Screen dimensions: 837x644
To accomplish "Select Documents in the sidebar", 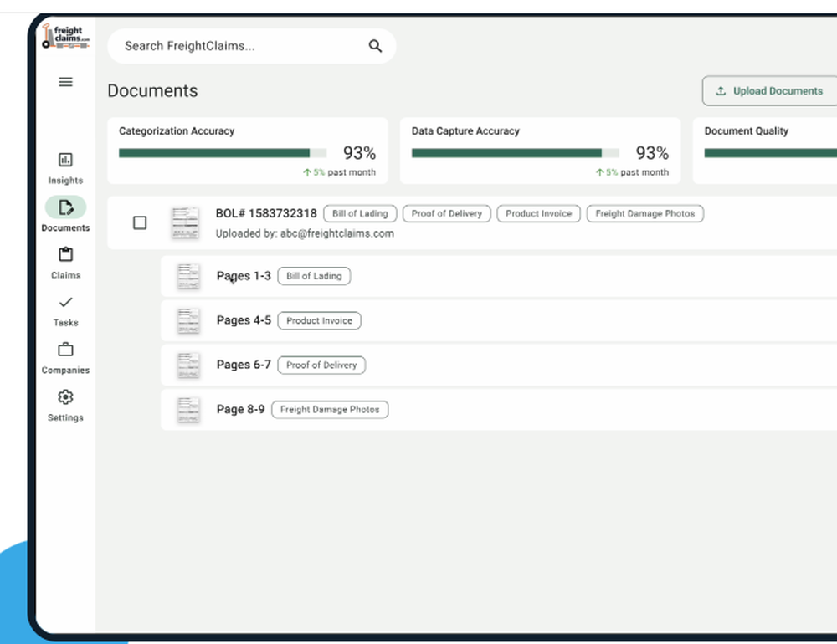I will point(65,214).
